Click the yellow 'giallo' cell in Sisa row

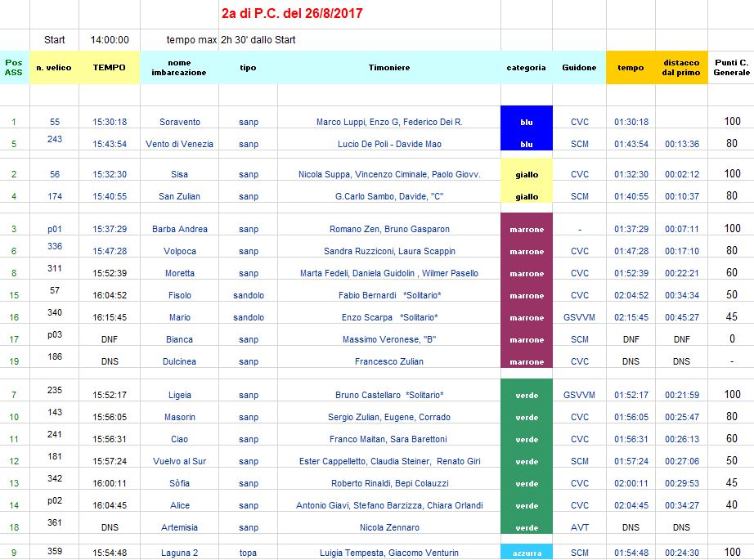(527, 169)
